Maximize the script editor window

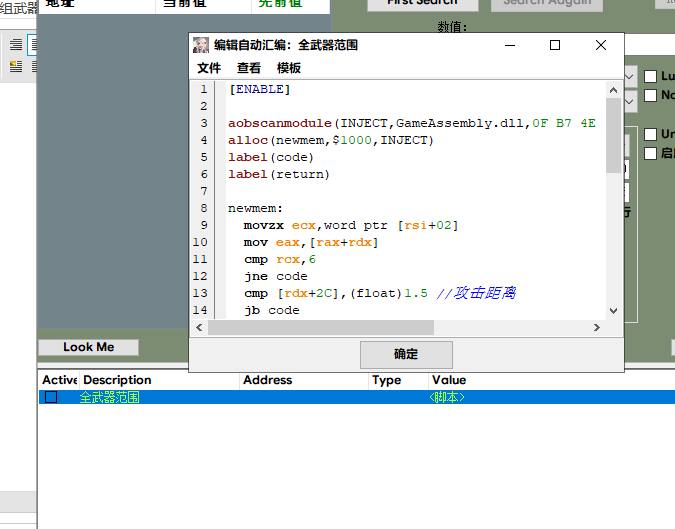coord(555,45)
